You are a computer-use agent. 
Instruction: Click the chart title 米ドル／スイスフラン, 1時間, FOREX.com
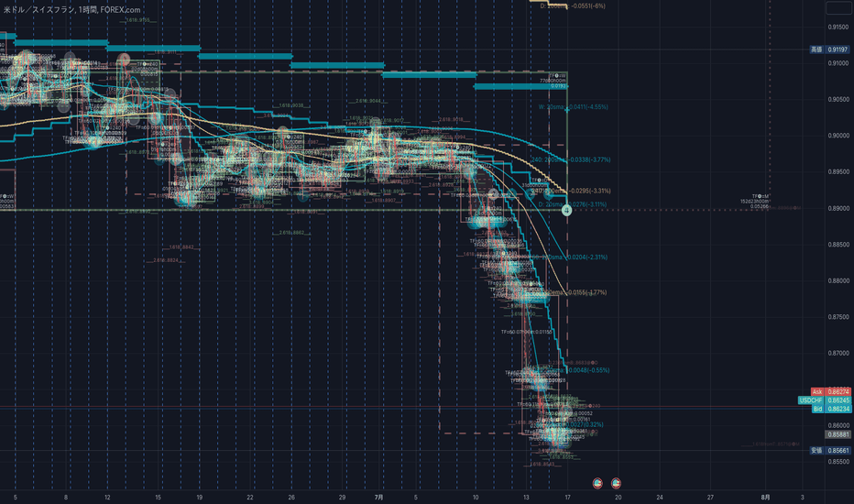click(x=71, y=10)
